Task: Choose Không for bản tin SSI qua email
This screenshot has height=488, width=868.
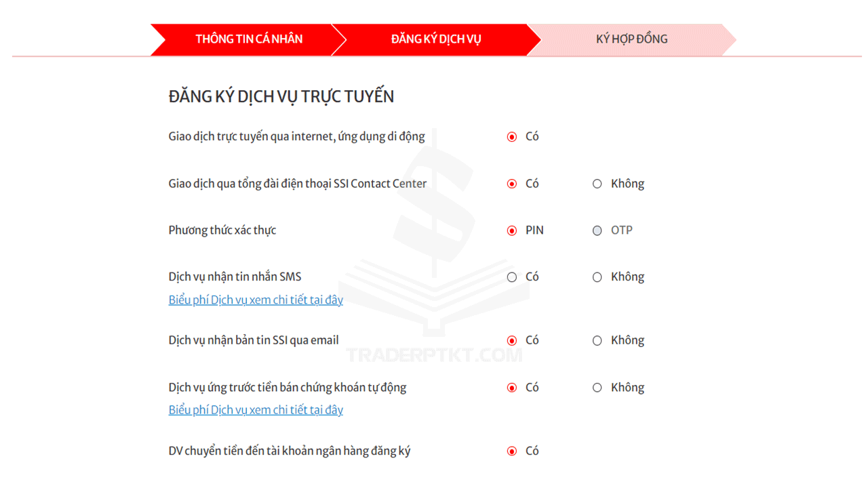Action: [x=597, y=341]
